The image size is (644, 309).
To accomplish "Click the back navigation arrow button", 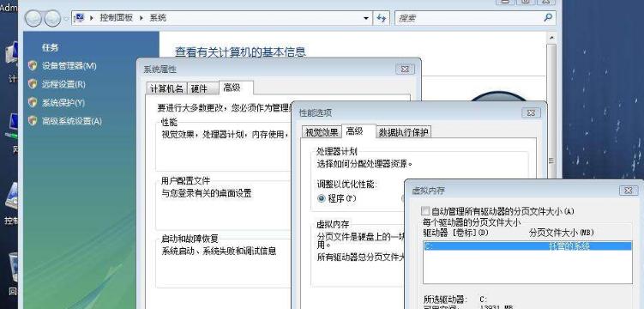I will [33, 18].
